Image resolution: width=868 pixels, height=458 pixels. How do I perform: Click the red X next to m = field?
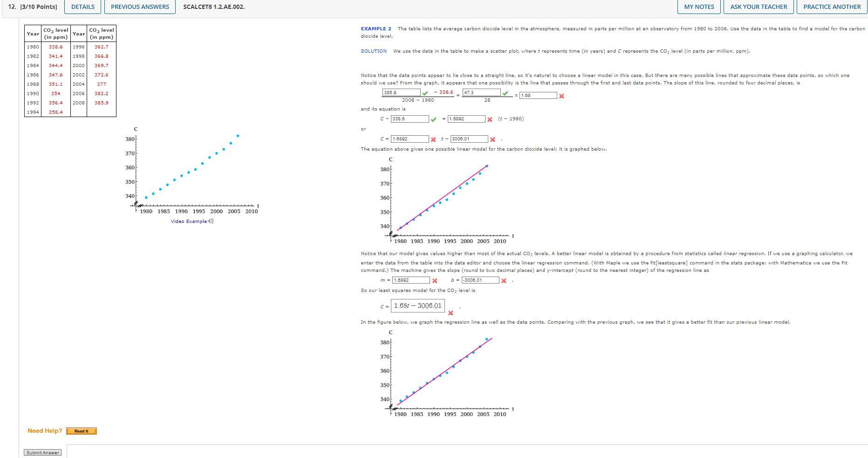coord(434,281)
